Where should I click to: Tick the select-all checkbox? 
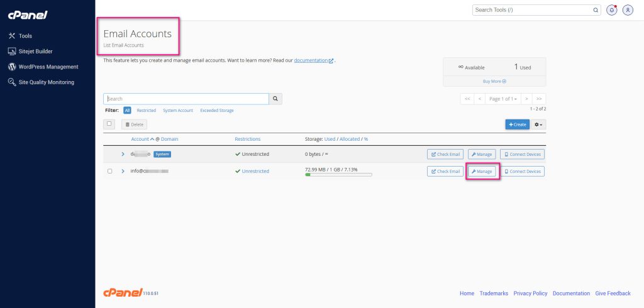(109, 124)
